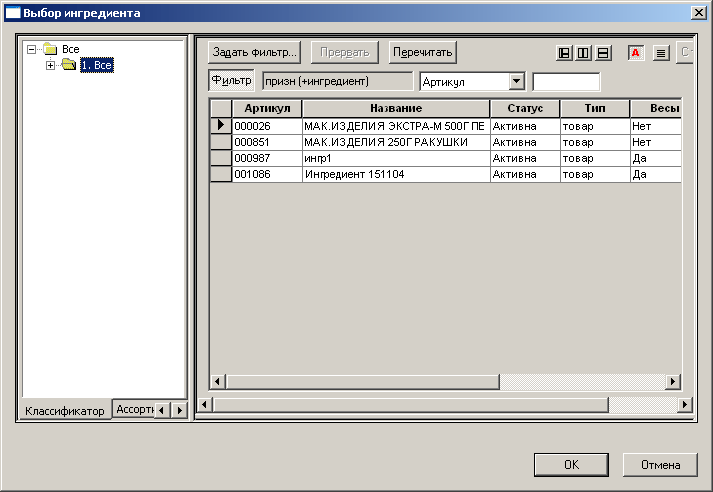The width and height of the screenshot is (713, 492).
Task: Click the Статус column header
Action: 525,108
